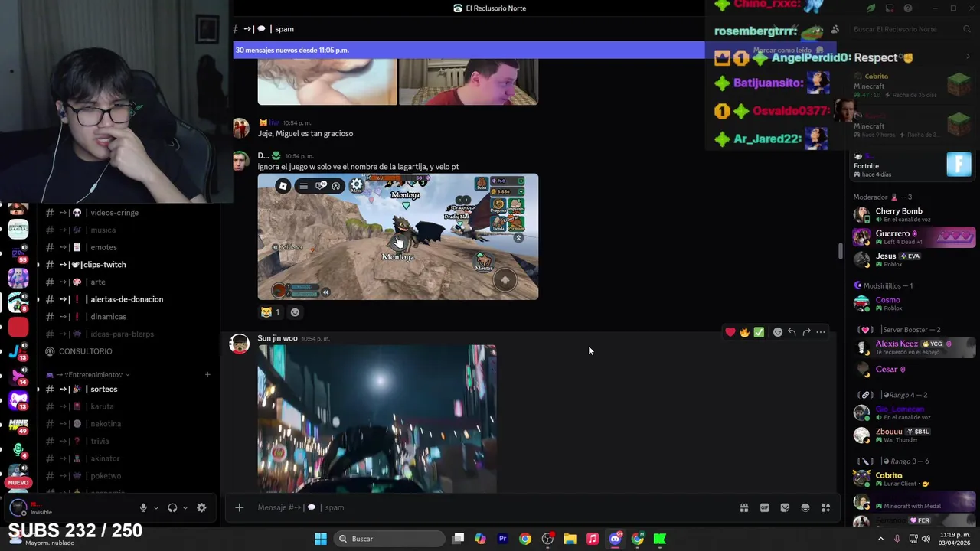Show hidden system tray icons chevron

[880, 539]
